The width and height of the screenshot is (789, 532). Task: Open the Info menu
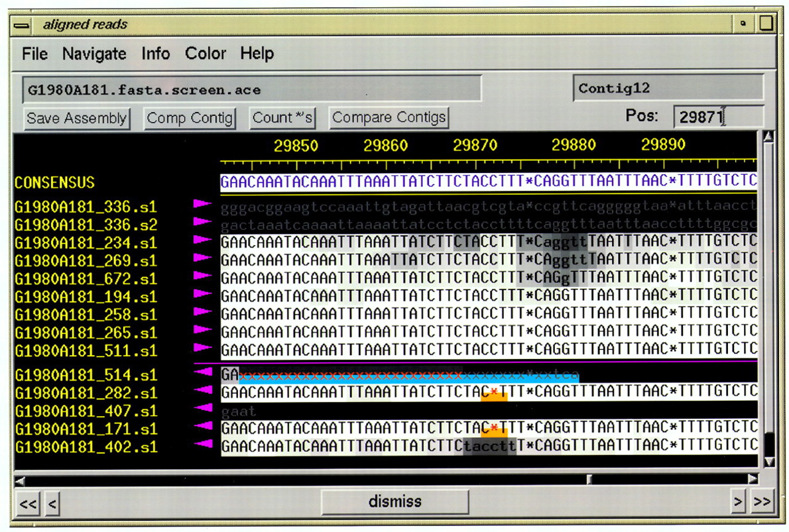[x=156, y=53]
